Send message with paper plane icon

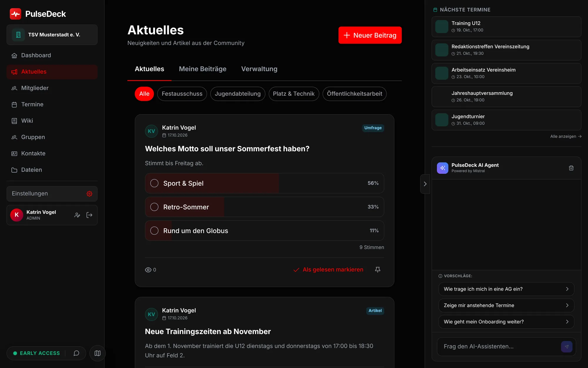[567, 347]
